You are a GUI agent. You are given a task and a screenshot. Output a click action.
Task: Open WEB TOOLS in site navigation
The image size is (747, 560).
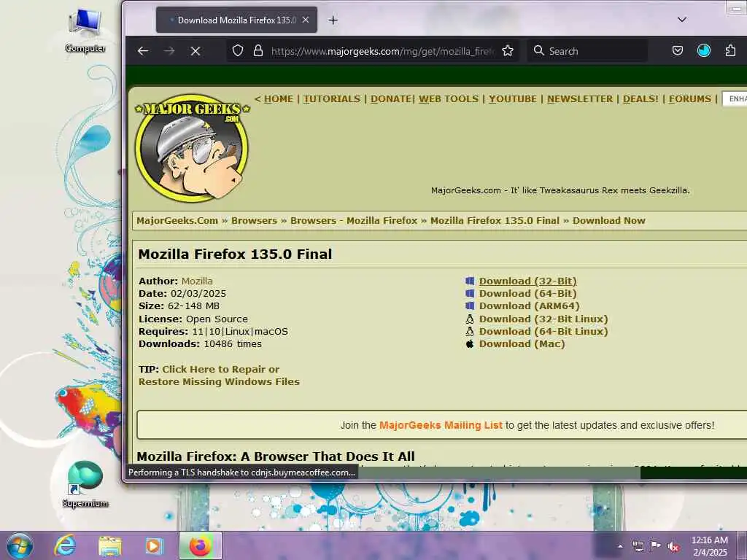pos(449,98)
